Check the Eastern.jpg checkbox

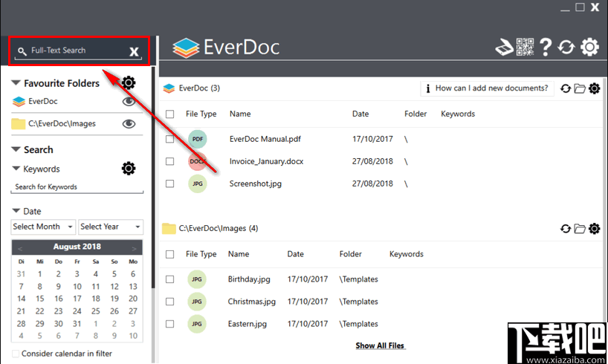(x=169, y=324)
